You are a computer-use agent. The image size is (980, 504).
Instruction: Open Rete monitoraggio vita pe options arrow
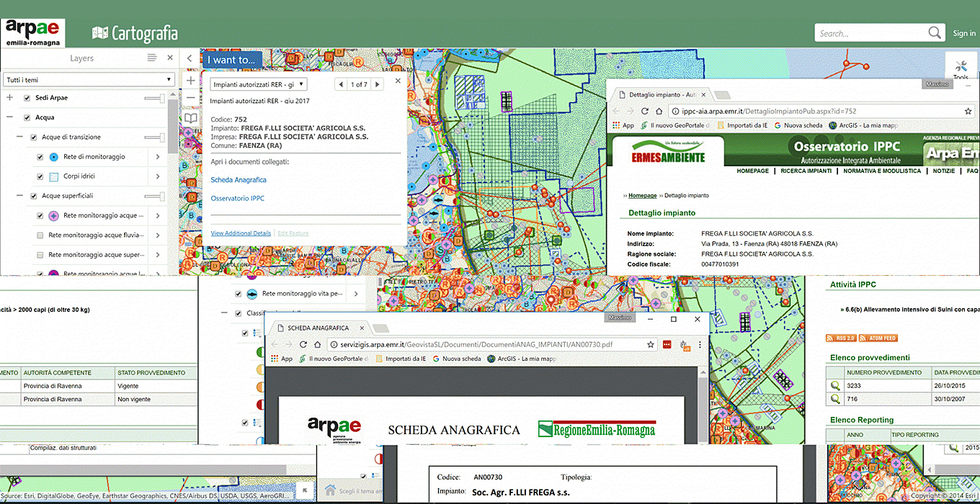(356, 294)
